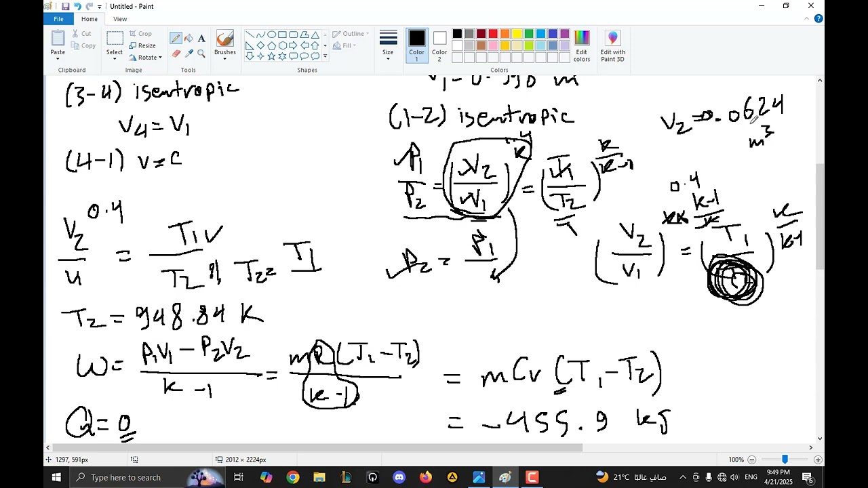Open the shape Outline dropdown

351,34
